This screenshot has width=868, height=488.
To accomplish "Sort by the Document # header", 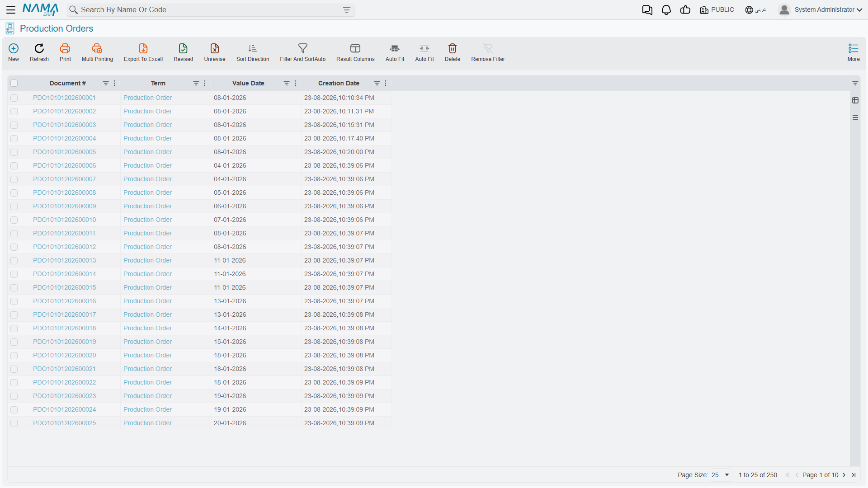I will pyautogui.click(x=67, y=83).
